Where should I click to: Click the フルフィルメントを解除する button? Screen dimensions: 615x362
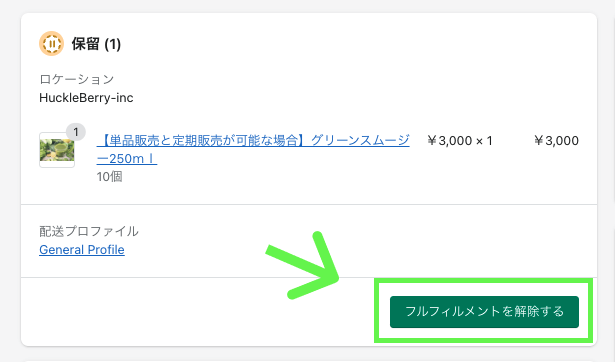484,312
